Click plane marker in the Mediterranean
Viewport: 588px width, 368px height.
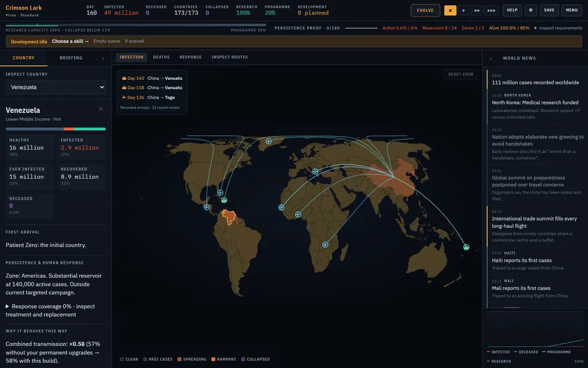(315, 171)
